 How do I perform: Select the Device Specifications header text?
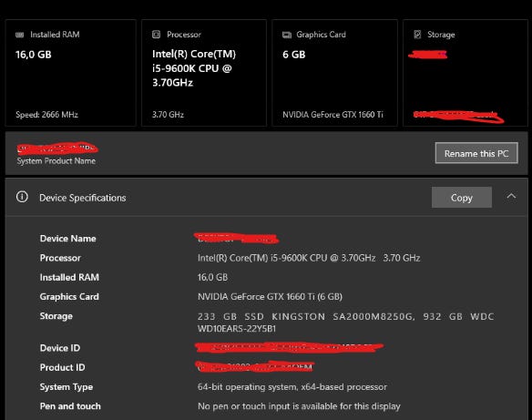coord(83,198)
